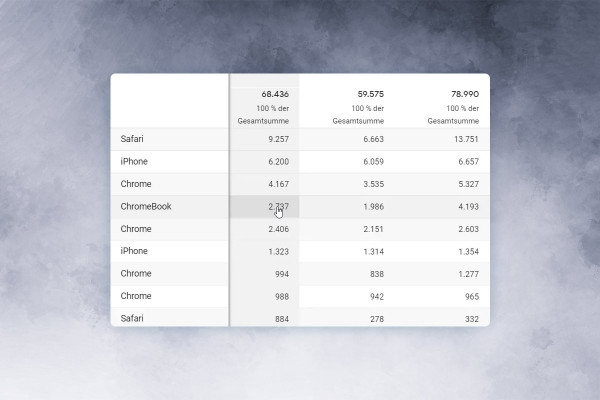This screenshot has height=400, width=600.
Task: Click the cell showing 988
Action: pos(282,297)
